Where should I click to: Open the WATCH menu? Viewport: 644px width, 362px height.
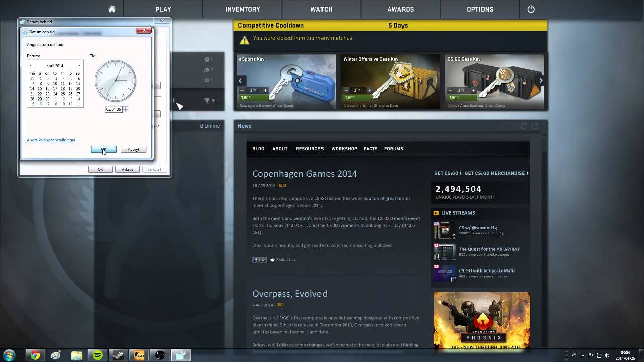321,9
